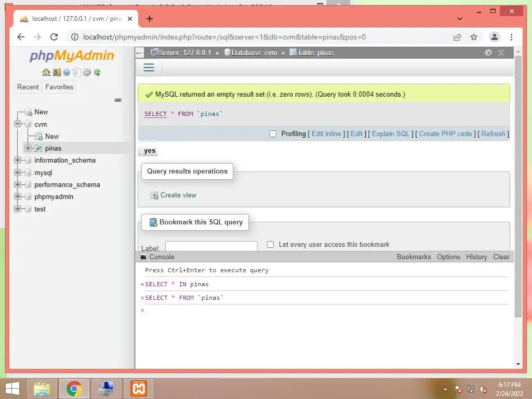The width and height of the screenshot is (532, 399).
Task: Click Chrome reload page button
Action: click(x=54, y=37)
